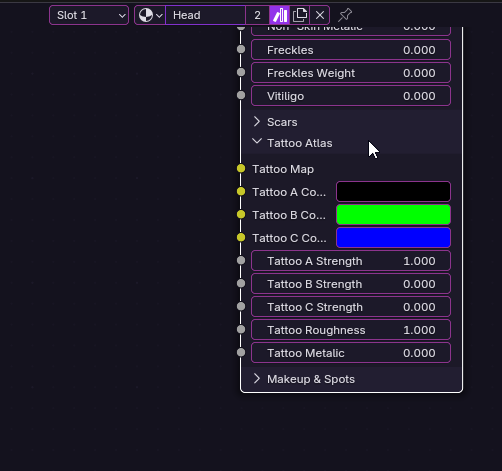Image resolution: width=502 pixels, height=471 pixels.
Task: Toggle the pin node tree icon
Action: pyautogui.click(x=345, y=15)
